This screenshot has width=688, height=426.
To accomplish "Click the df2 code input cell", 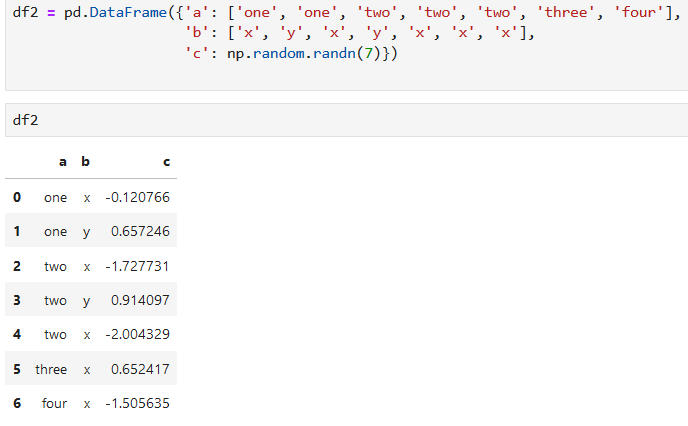I will coord(347,120).
